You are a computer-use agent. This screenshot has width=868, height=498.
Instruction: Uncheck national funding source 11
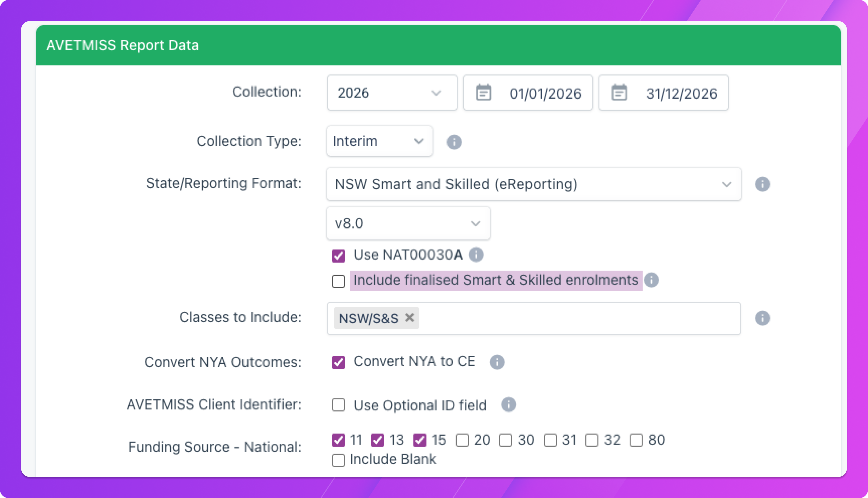[338, 440]
